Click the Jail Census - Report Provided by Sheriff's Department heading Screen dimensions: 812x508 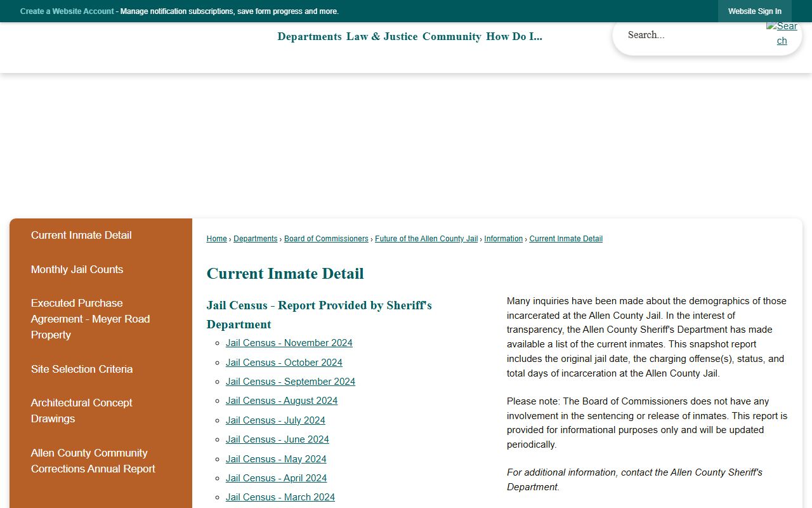319,315
